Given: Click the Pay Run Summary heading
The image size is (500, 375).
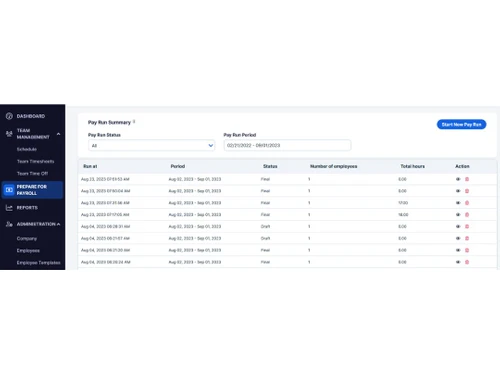Looking at the screenshot, I should [x=109, y=122].
